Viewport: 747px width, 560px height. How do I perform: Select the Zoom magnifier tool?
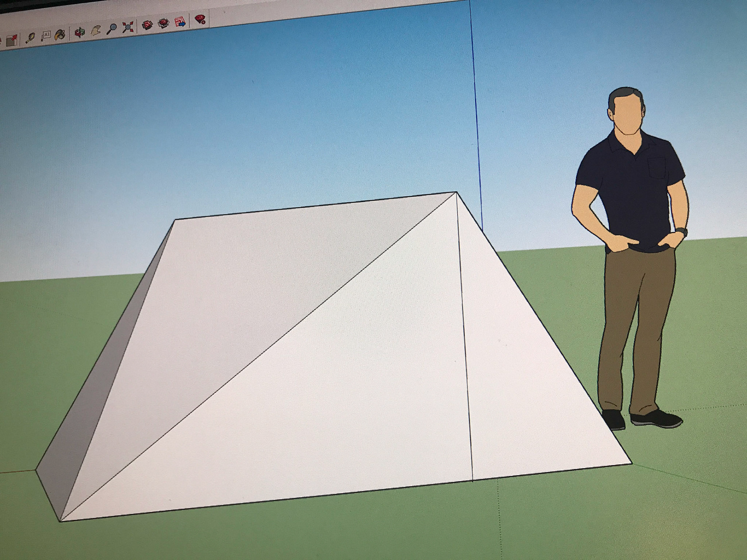pyautogui.click(x=112, y=28)
